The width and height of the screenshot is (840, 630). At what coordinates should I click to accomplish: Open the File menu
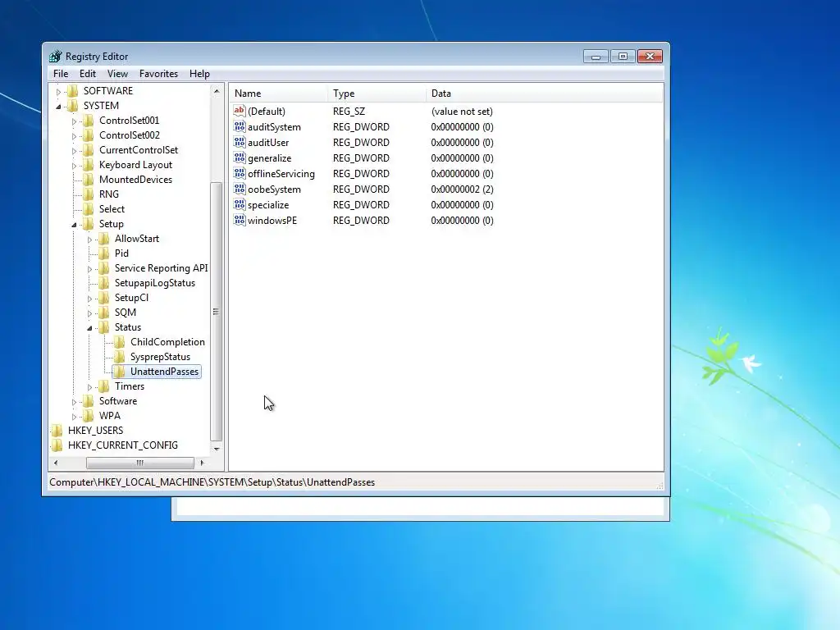coord(61,74)
